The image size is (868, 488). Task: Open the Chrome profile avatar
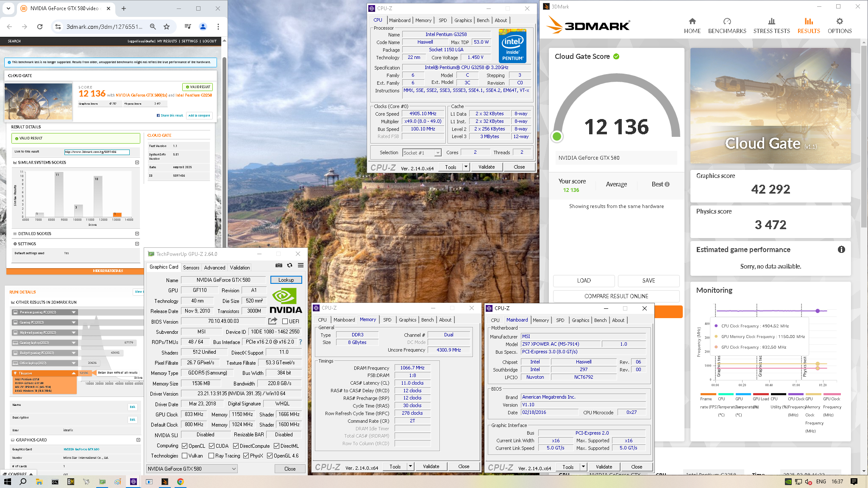coord(203,27)
